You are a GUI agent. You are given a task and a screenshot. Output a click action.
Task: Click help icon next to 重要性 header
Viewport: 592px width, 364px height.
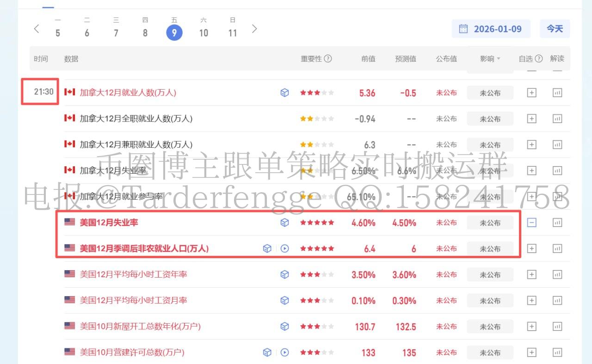click(328, 59)
